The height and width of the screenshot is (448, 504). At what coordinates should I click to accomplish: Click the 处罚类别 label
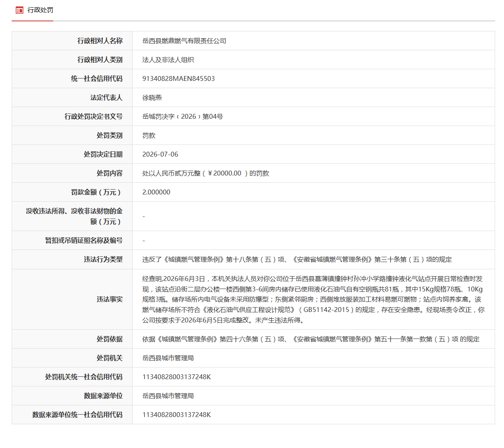[x=110, y=135]
